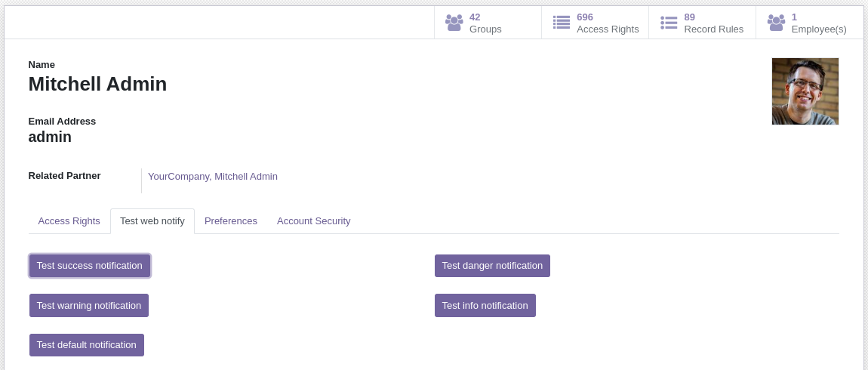
Task: Click Mitchell Admin's avatar photo
Action: click(x=805, y=91)
